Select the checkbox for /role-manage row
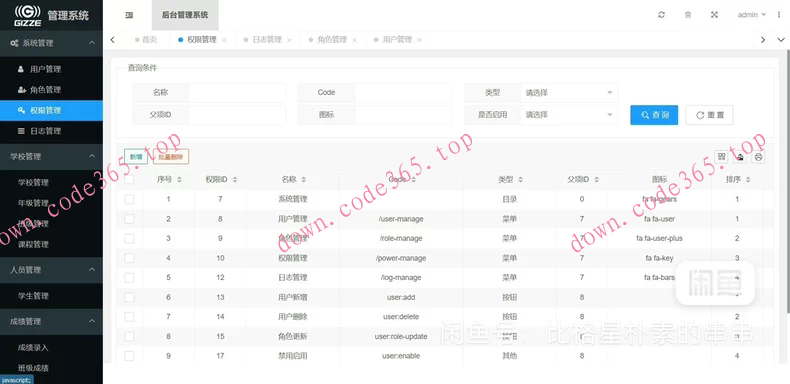790x384 pixels. tap(129, 238)
